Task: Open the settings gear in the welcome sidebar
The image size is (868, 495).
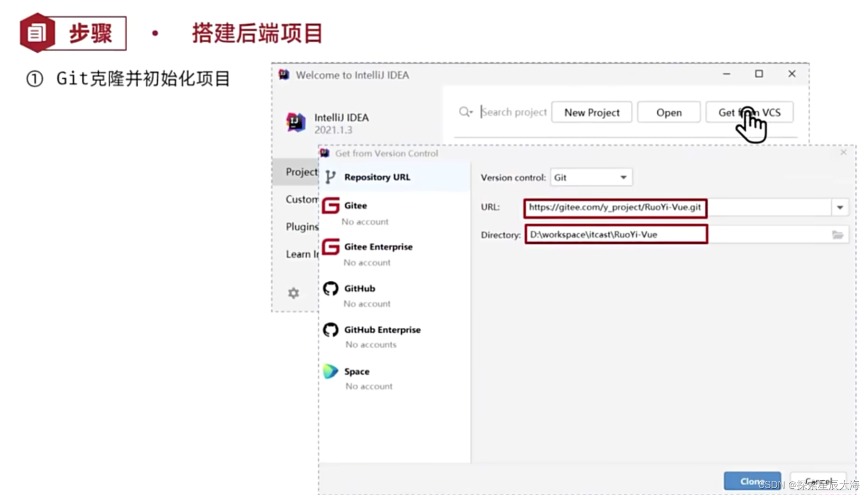Action: (294, 293)
